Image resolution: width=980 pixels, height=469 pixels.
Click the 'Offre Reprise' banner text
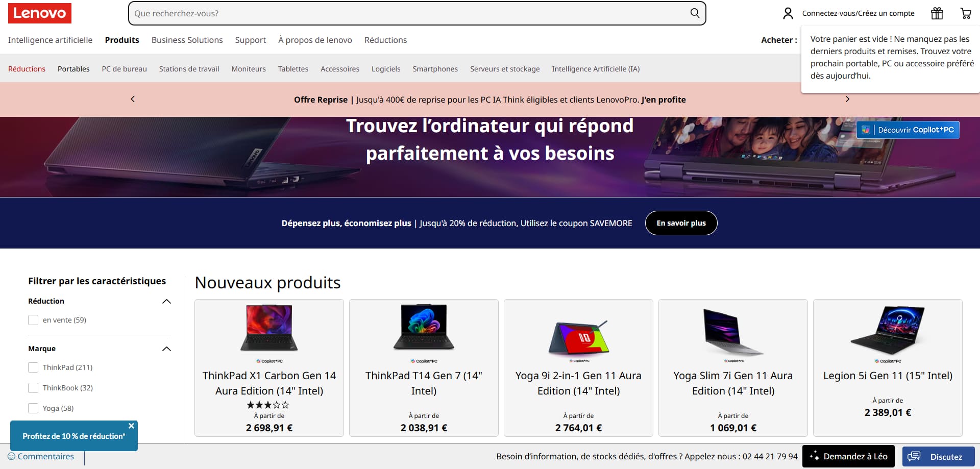(321, 100)
